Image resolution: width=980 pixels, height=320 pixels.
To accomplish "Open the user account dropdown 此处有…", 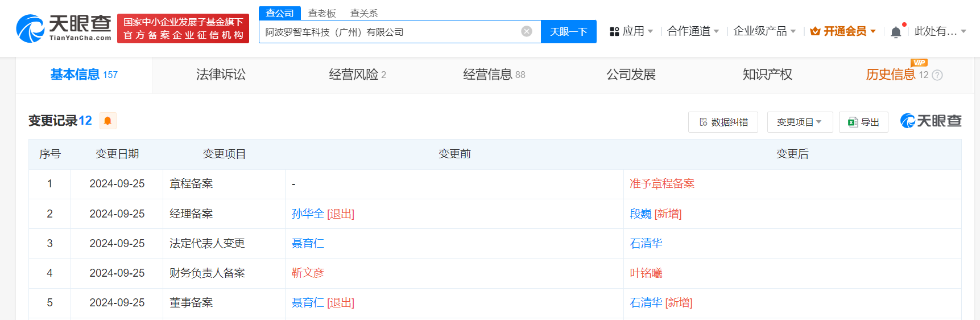I will coord(940,31).
